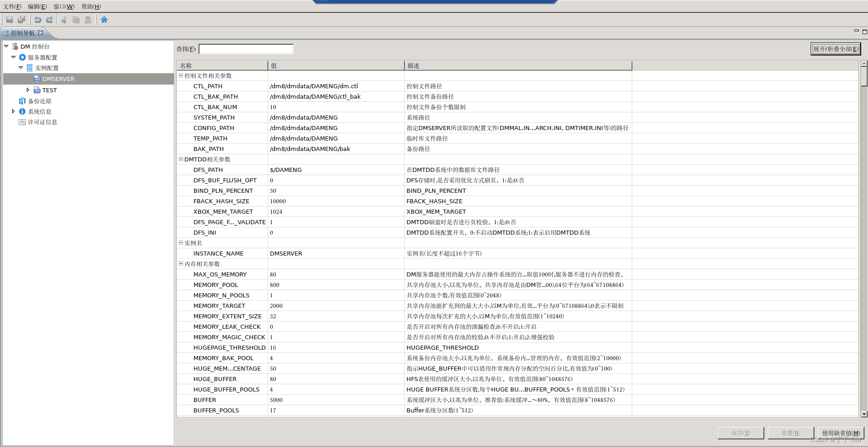Expand the TEST instance node

pos(28,90)
